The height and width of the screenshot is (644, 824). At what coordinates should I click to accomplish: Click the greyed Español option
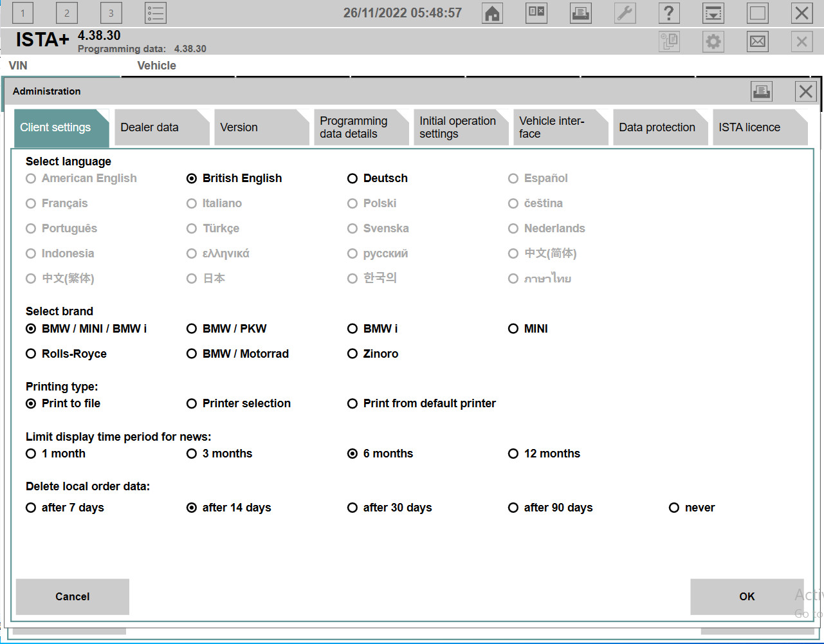coord(538,178)
